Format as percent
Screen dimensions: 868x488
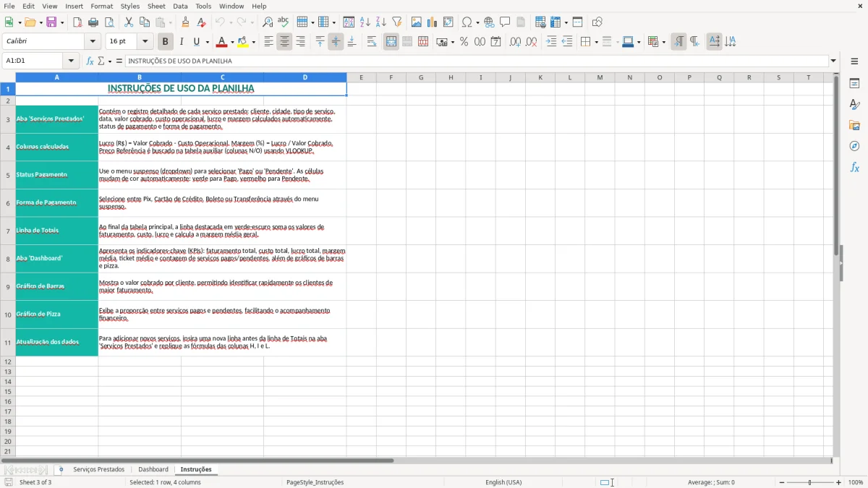pyautogui.click(x=464, y=42)
